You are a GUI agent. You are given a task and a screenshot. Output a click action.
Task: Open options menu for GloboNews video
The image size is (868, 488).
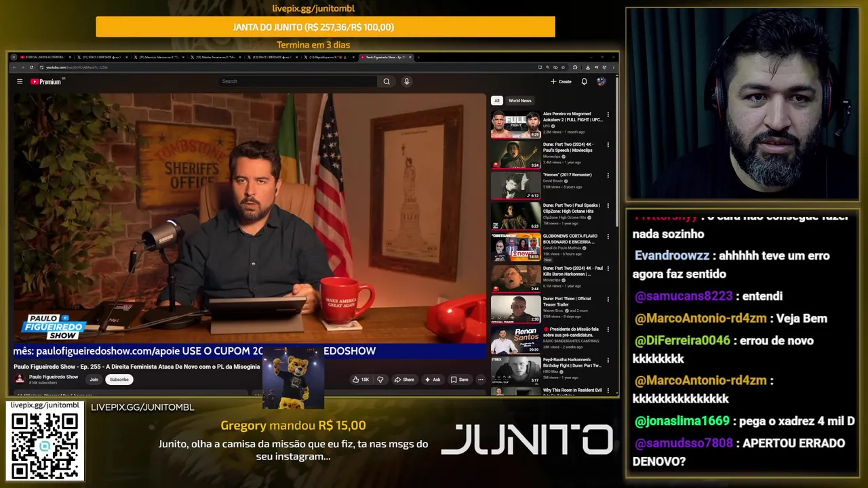[x=608, y=237]
